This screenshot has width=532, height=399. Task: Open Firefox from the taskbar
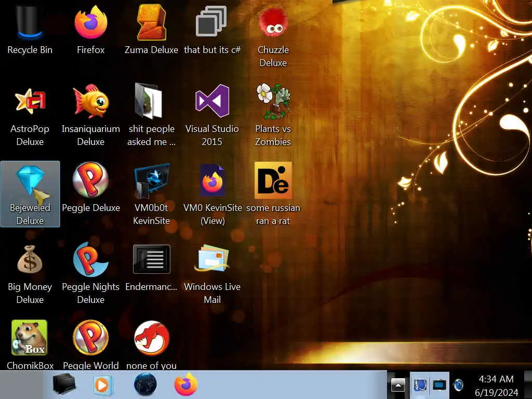(186, 384)
